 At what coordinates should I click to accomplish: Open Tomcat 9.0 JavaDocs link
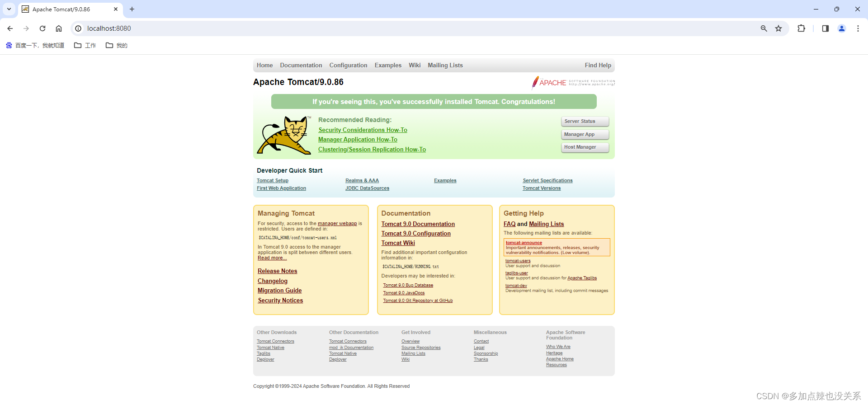point(404,293)
